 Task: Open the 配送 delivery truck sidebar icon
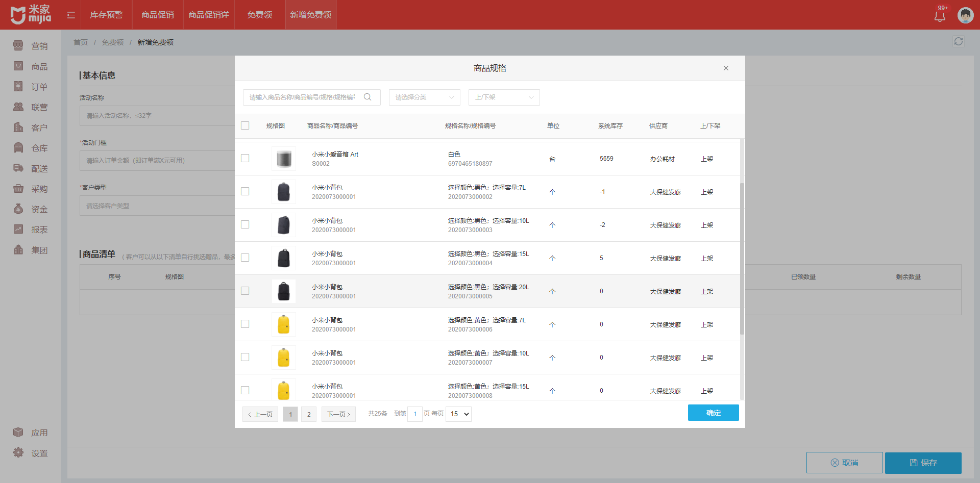coord(18,168)
